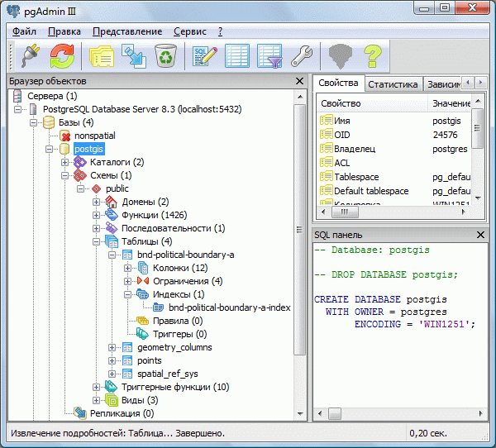This screenshot has width=496, height=448.
Task: Select the Default tablespace property row
Action: pyautogui.click(x=394, y=191)
